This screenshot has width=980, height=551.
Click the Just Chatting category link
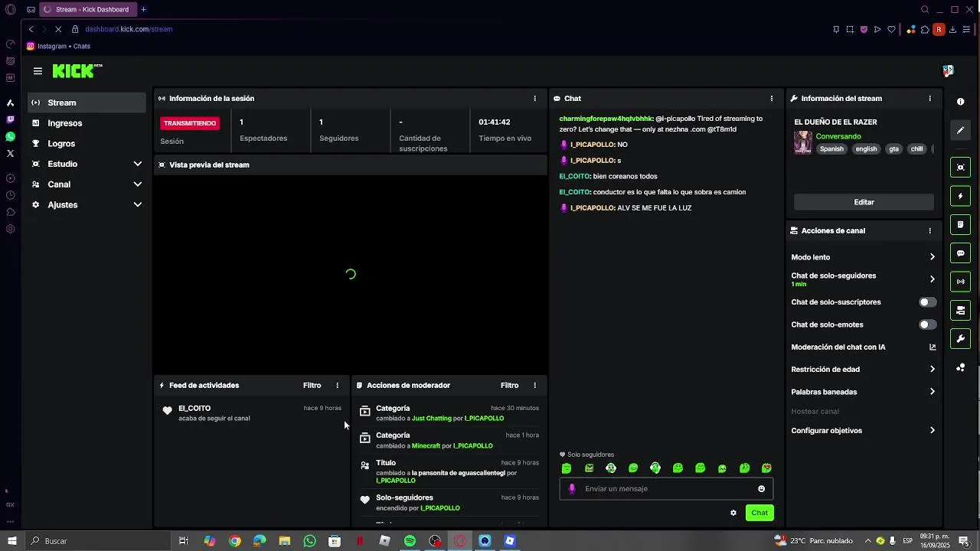pyautogui.click(x=432, y=419)
